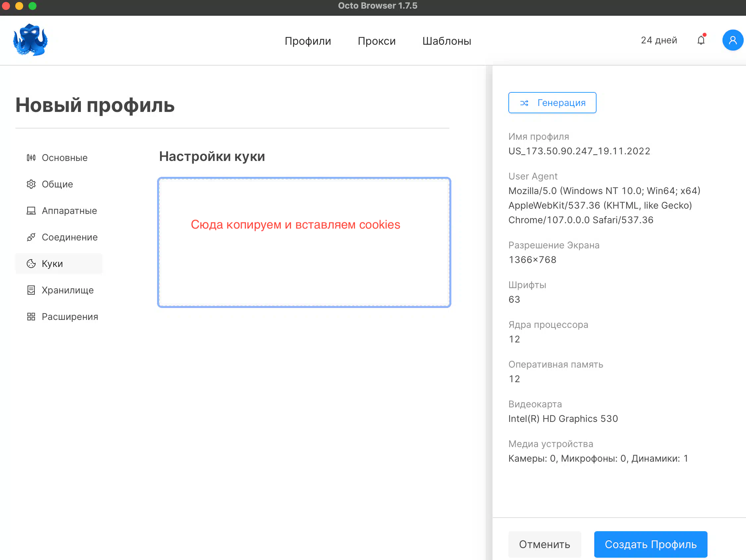Open the Профили tab
746x560 pixels.
[308, 41]
